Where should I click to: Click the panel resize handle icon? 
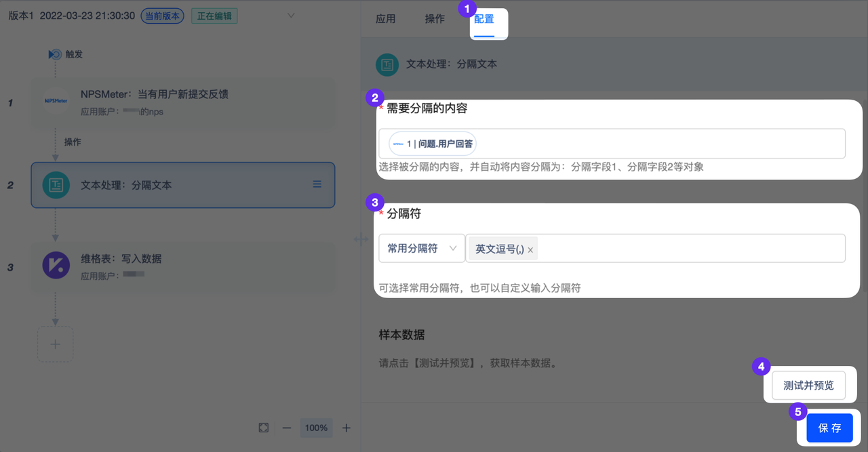pyautogui.click(x=361, y=239)
